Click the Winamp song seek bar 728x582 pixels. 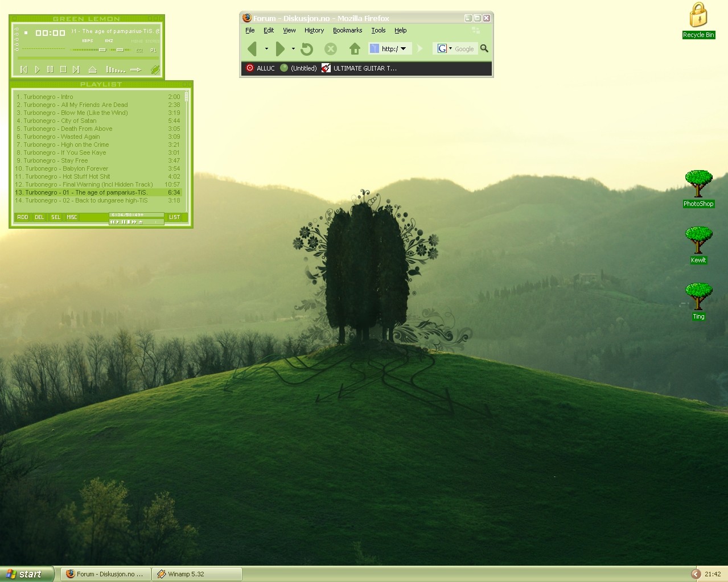pyautogui.click(x=88, y=57)
